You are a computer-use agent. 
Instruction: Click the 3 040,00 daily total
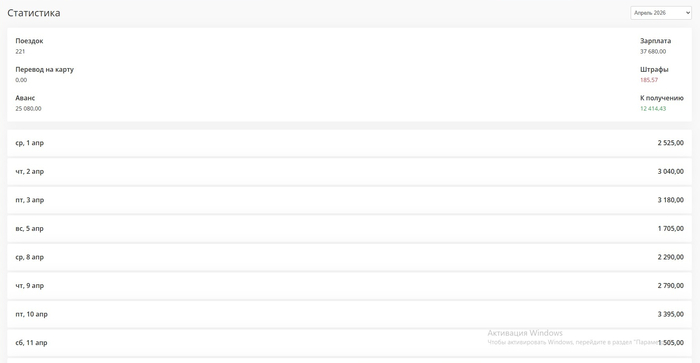(x=671, y=171)
